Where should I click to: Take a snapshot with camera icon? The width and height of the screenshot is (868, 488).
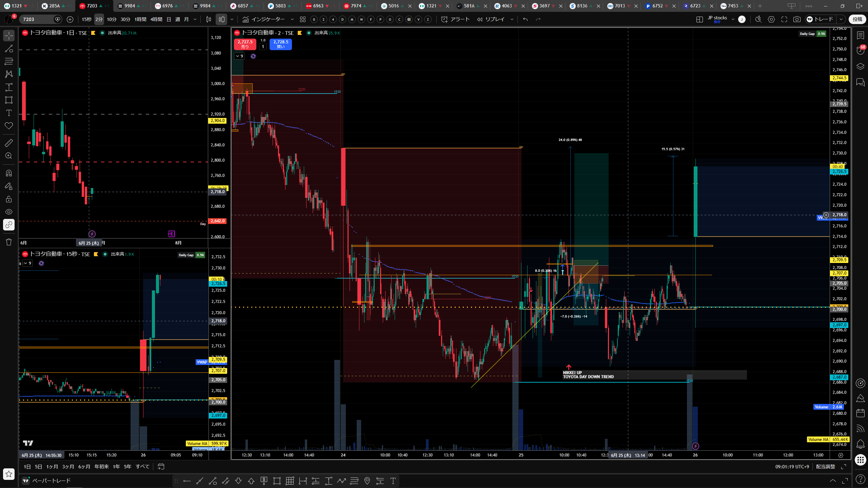pos(797,19)
